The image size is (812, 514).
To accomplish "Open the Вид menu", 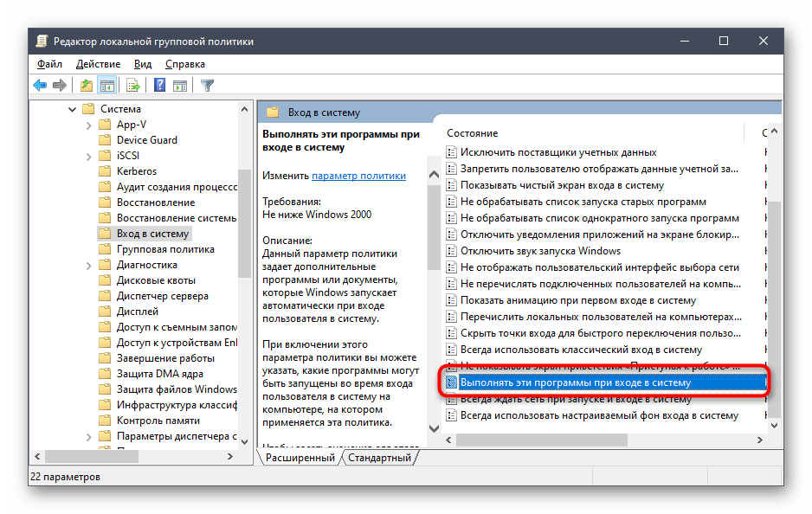I will [143, 64].
